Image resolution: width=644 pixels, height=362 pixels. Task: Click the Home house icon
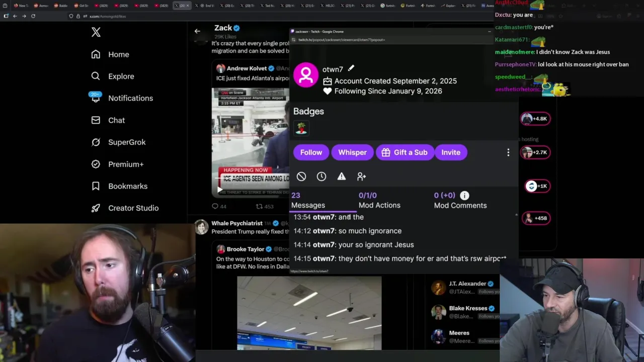[96, 54]
